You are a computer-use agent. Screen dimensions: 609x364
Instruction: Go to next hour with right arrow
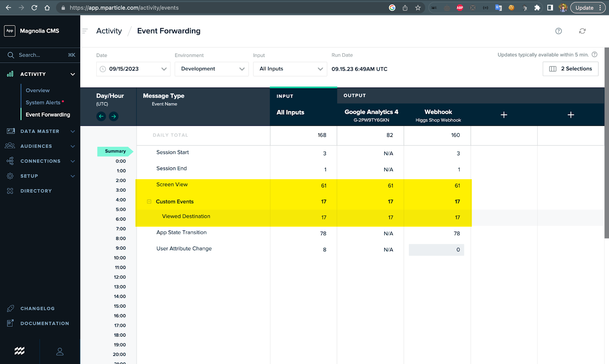coord(113,116)
